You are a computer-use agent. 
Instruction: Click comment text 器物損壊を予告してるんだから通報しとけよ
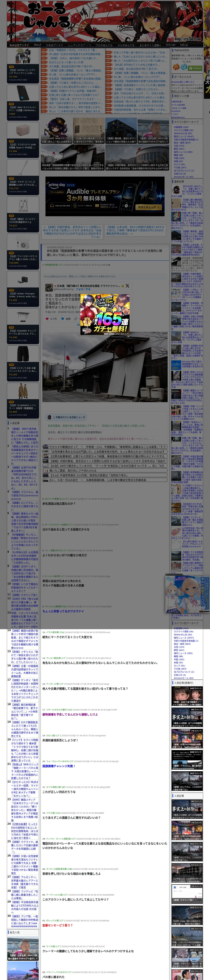click(x=70, y=714)
